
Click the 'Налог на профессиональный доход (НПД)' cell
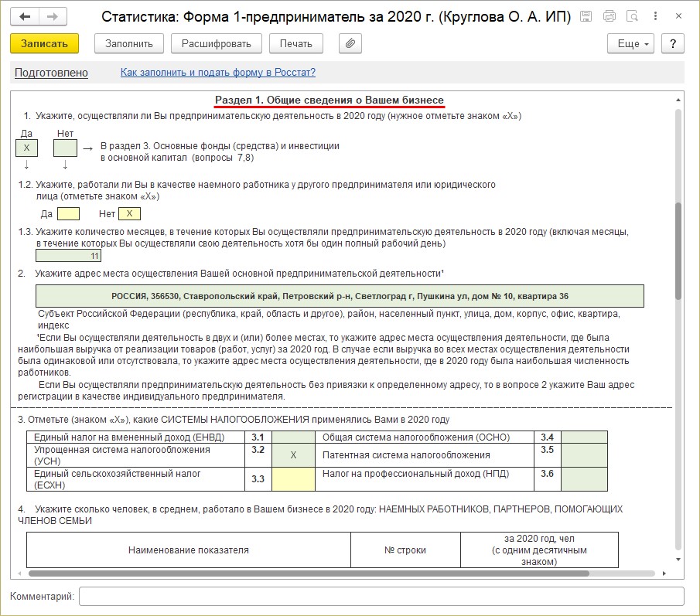coord(425,479)
